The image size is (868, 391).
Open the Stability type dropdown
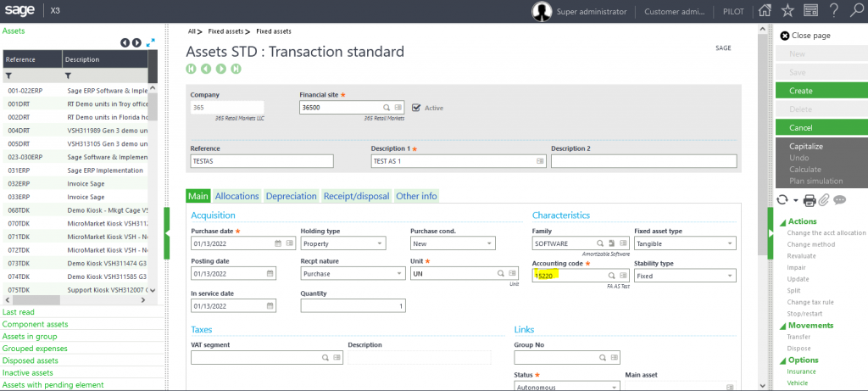click(685, 276)
